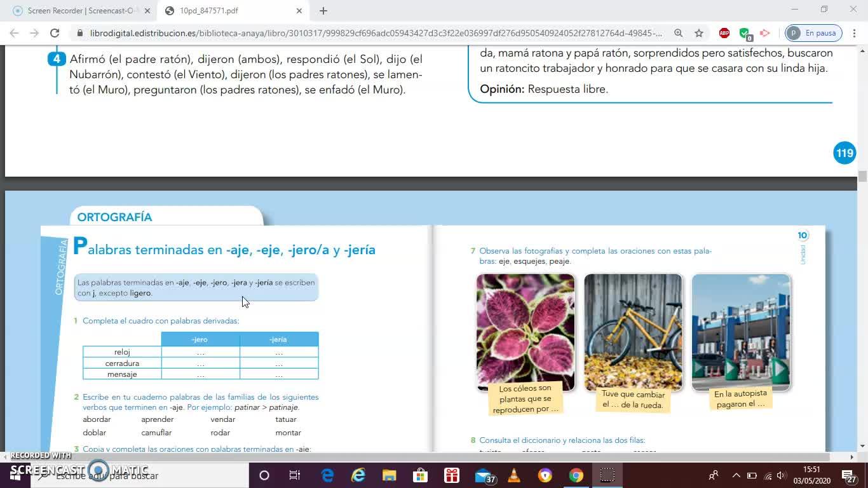This screenshot has height=488, width=868.
Task: Open the zoom control in address bar
Action: click(x=679, y=33)
